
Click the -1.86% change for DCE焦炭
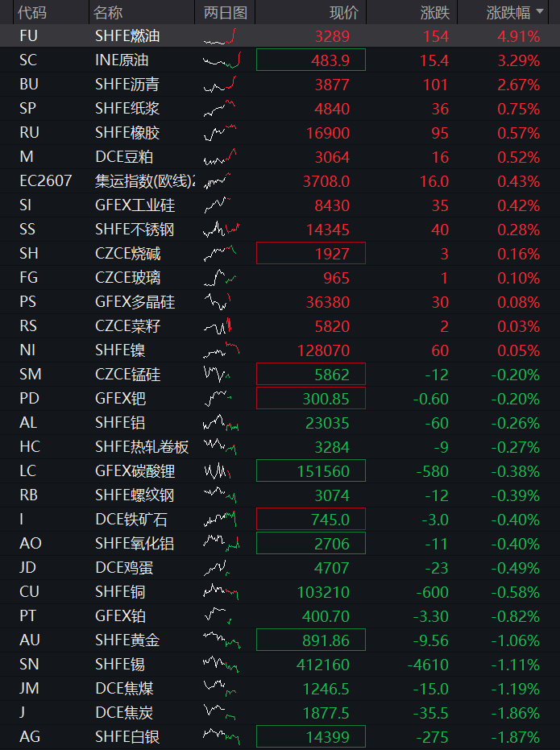(516, 713)
